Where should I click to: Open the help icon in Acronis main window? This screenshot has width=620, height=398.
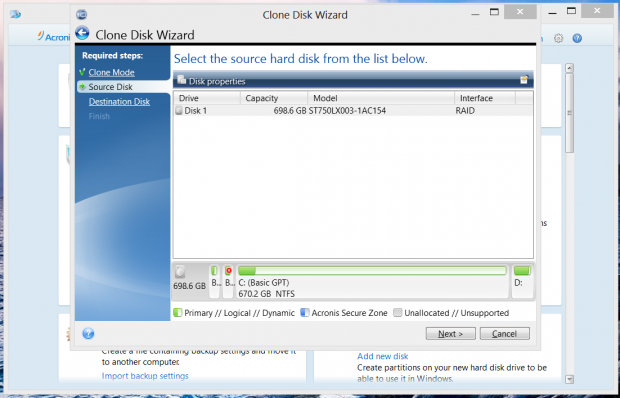click(x=577, y=38)
